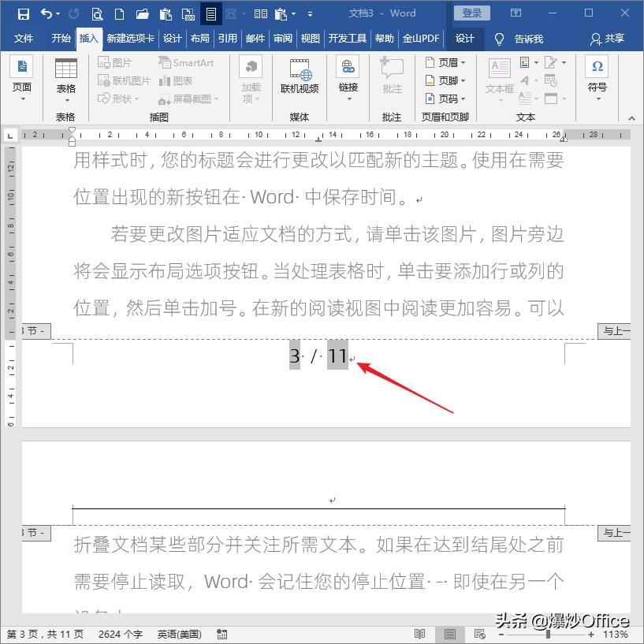Click the 3 / 11 page number in footer
The height and width of the screenshot is (644, 644).
[x=317, y=355]
